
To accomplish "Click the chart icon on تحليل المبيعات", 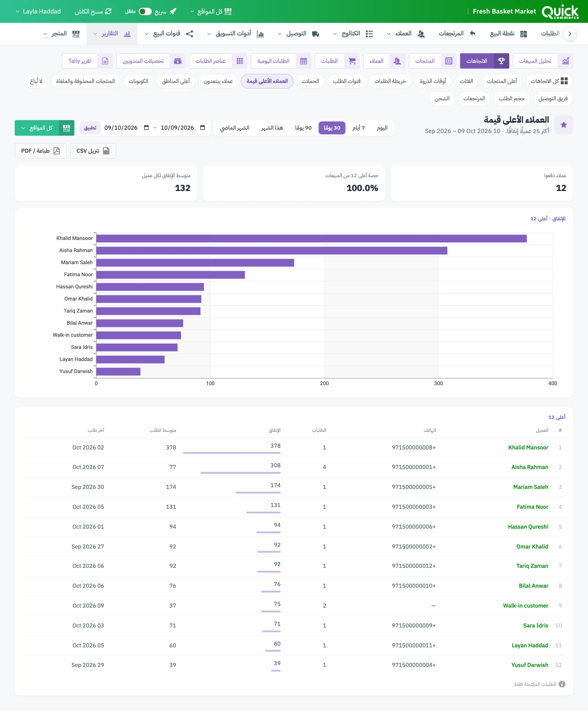I will click(565, 61).
